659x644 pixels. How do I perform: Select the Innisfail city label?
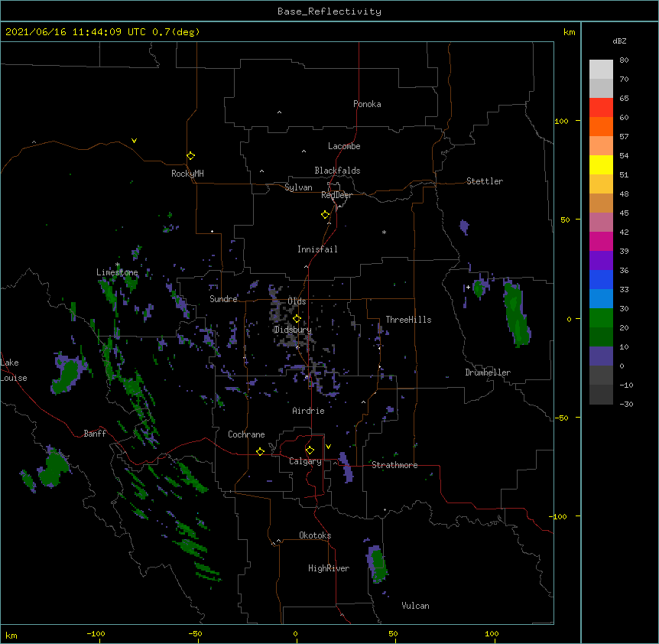[x=317, y=249]
